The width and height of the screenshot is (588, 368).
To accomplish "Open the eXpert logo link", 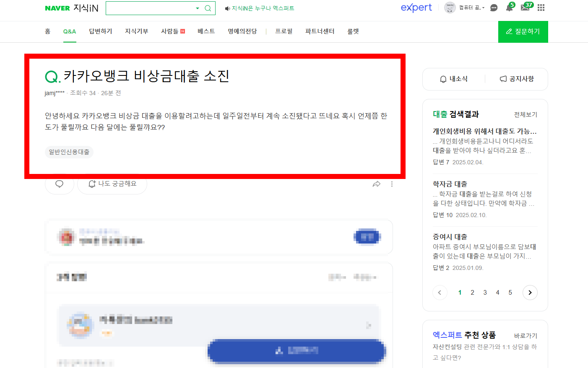I will [416, 8].
